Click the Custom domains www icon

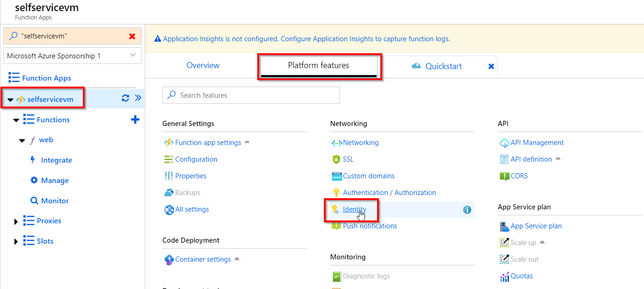(x=337, y=176)
